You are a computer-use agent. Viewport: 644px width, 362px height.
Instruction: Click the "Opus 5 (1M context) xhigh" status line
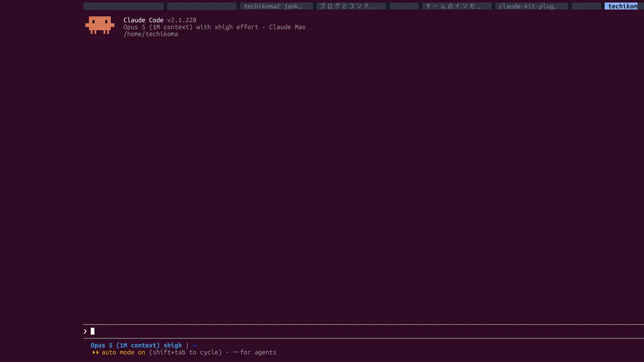click(x=136, y=345)
